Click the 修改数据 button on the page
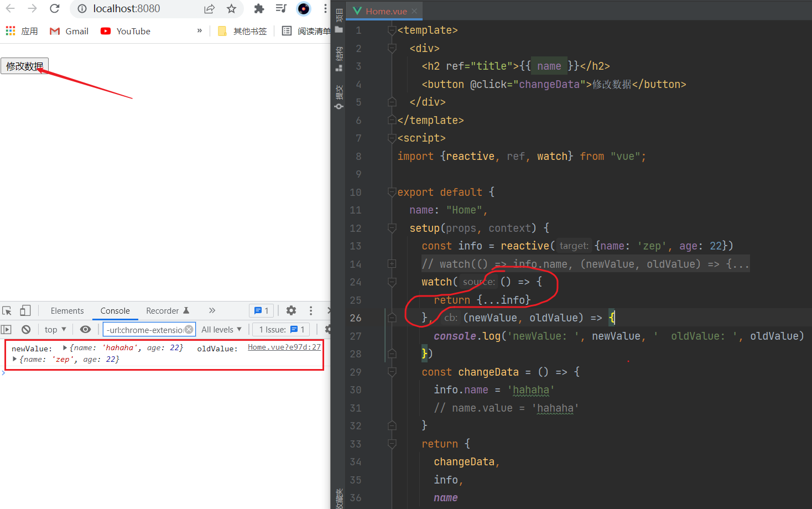The image size is (812, 509). [x=24, y=65]
